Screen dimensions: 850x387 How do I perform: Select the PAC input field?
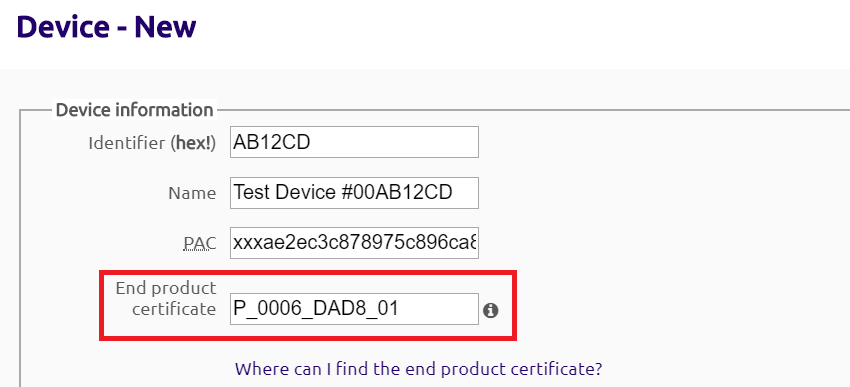pos(354,243)
